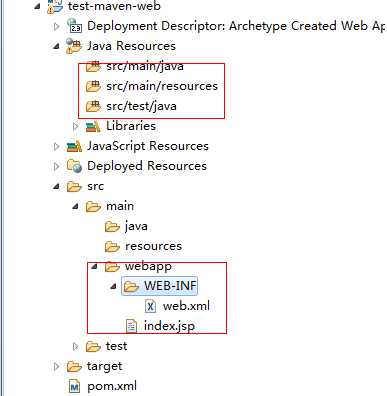Image resolution: width=387 pixels, height=396 pixels.
Task: Click the Deployed Resources globe folder icon
Action: (x=74, y=166)
